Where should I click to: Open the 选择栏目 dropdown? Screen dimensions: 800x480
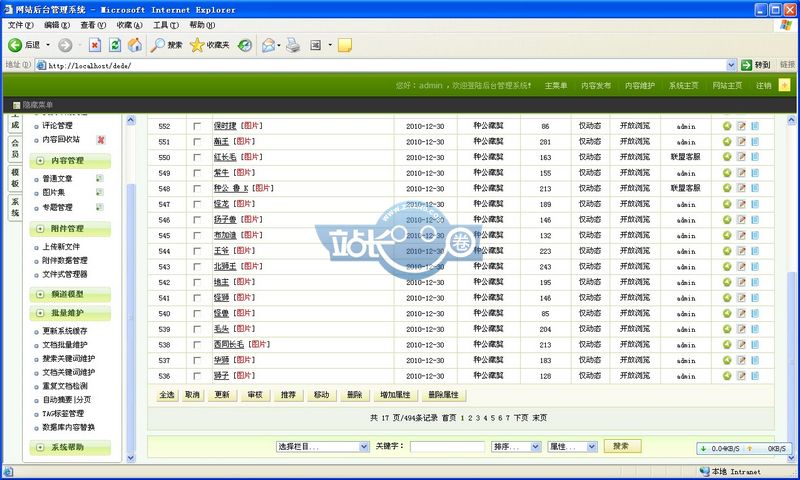[322, 446]
